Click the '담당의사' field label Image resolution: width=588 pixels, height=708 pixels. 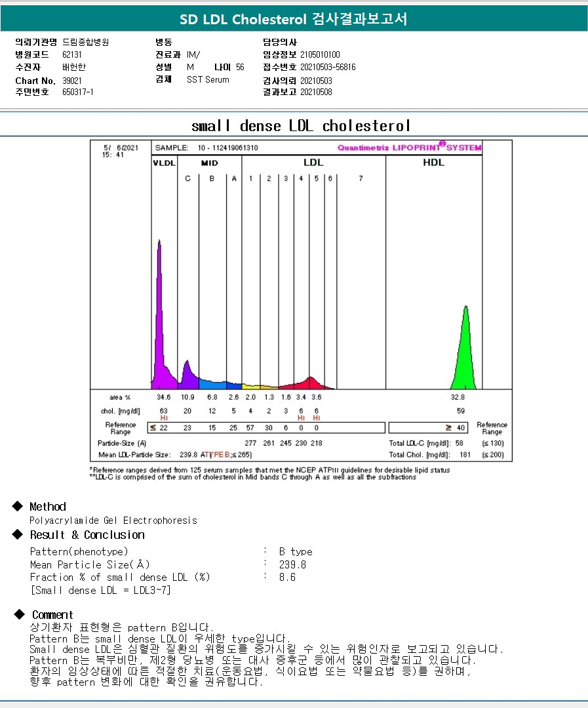pyautogui.click(x=279, y=42)
